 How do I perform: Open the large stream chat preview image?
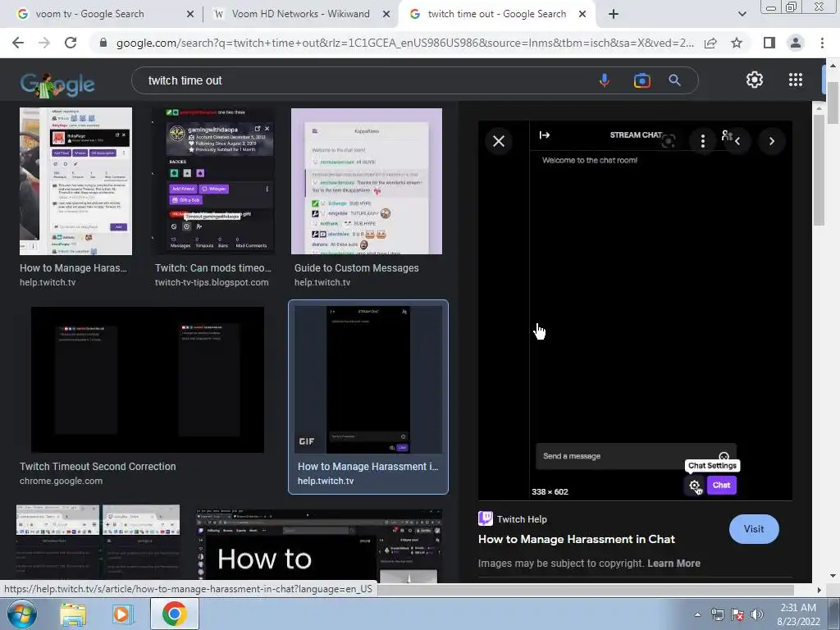pos(635,311)
